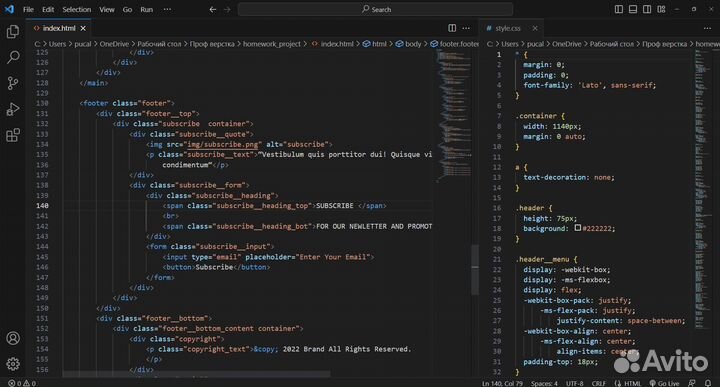Click the .container selector in style.css

tap(537, 116)
